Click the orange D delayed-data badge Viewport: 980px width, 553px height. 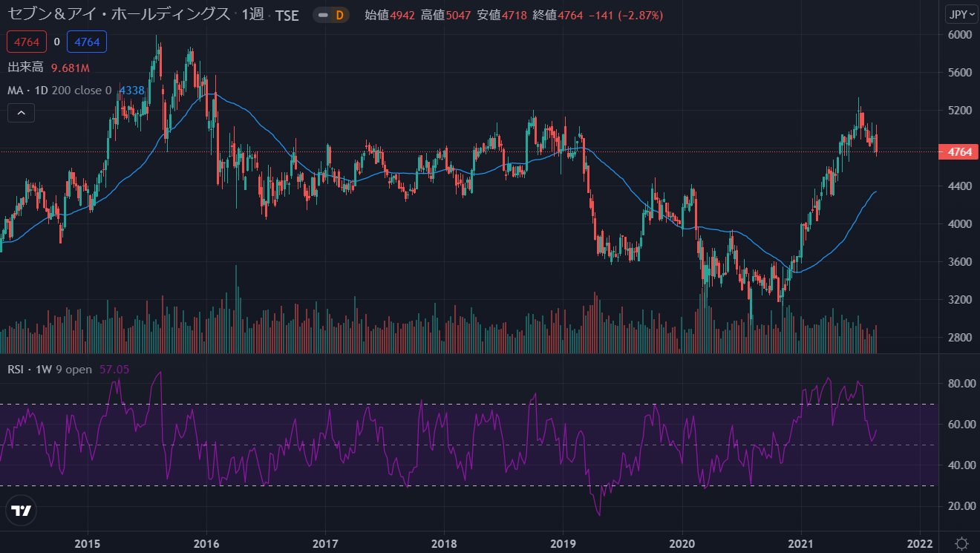(340, 15)
